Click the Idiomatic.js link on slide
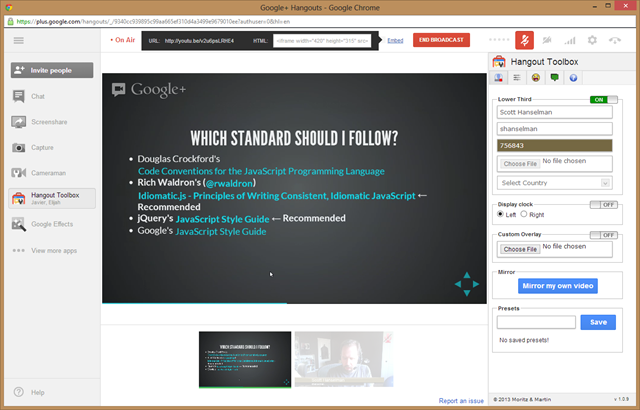The width and height of the screenshot is (640, 410). (x=277, y=196)
